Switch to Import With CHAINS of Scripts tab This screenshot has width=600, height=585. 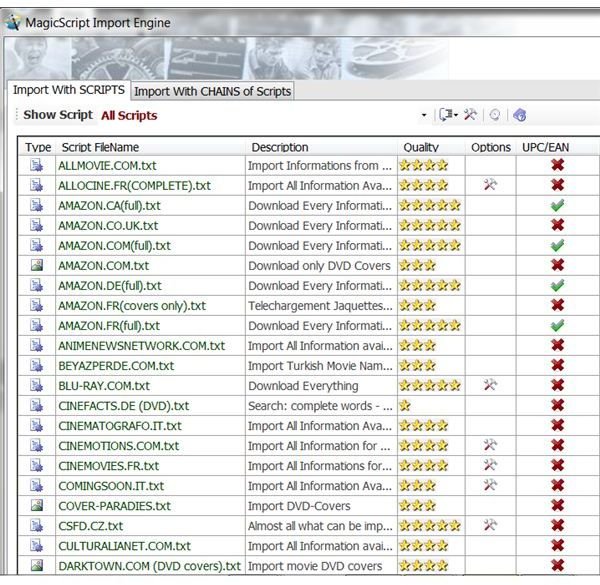tap(212, 91)
